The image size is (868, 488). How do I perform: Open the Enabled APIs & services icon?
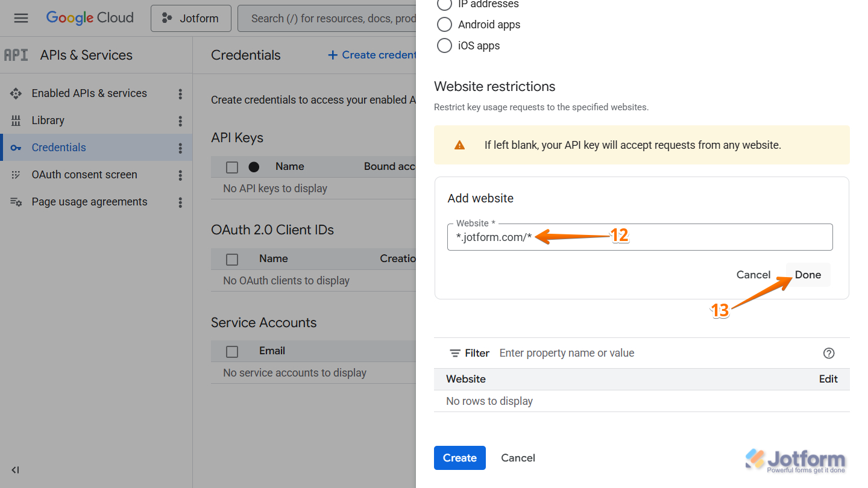coord(16,93)
